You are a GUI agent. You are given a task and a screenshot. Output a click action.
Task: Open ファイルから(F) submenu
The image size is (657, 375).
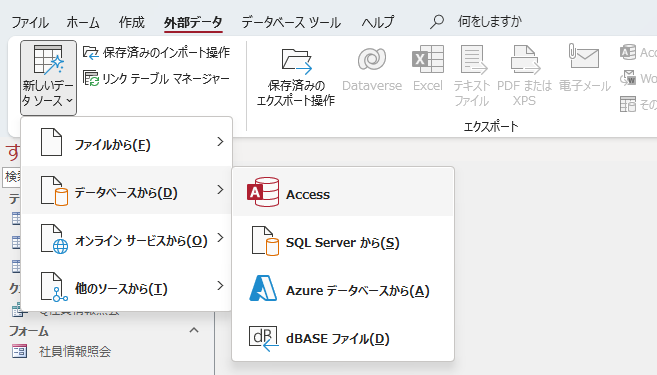click(127, 142)
